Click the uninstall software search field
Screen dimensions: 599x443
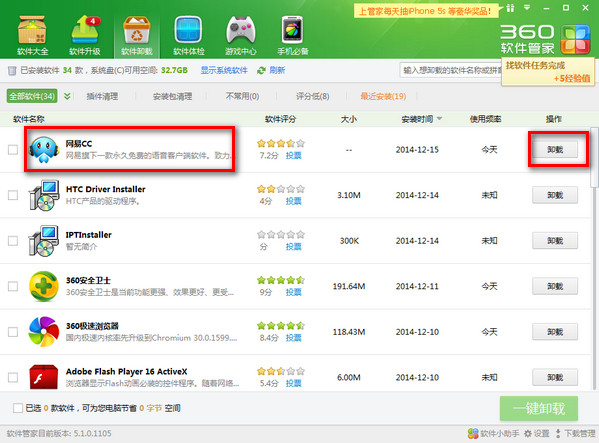click(x=451, y=70)
